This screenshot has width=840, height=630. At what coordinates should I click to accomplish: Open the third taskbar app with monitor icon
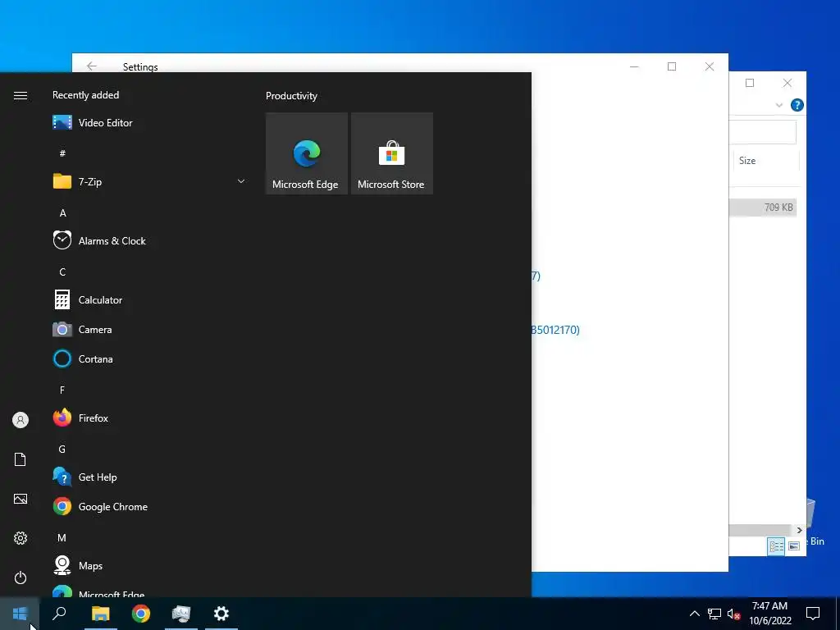[181, 614]
